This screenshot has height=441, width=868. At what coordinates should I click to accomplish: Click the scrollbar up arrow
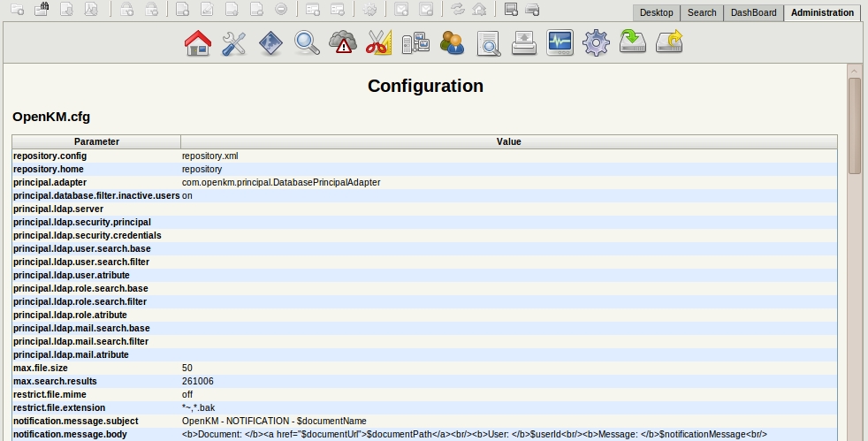point(854,71)
